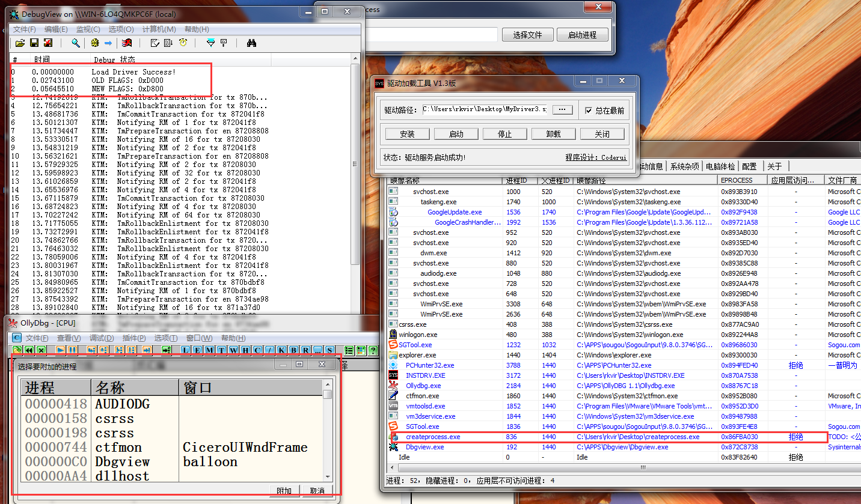Open the 计算机(M) menu in DebugView
861x504 pixels.
(x=159, y=29)
